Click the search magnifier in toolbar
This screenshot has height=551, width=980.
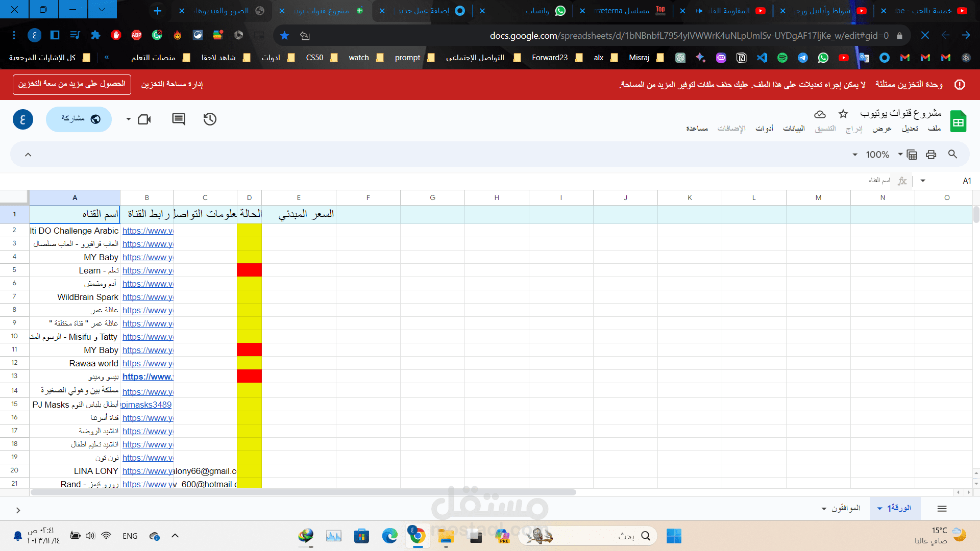click(x=952, y=155)
